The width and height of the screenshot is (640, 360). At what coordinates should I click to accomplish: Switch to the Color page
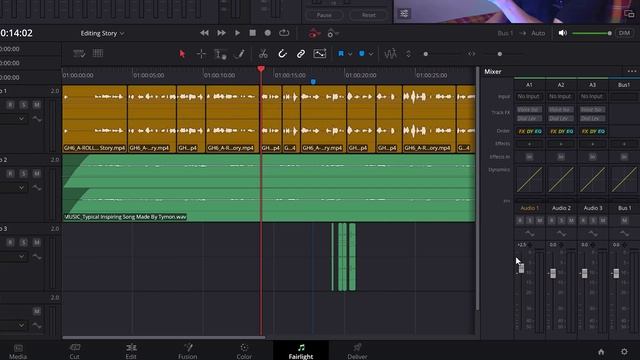tap(244, 351)
